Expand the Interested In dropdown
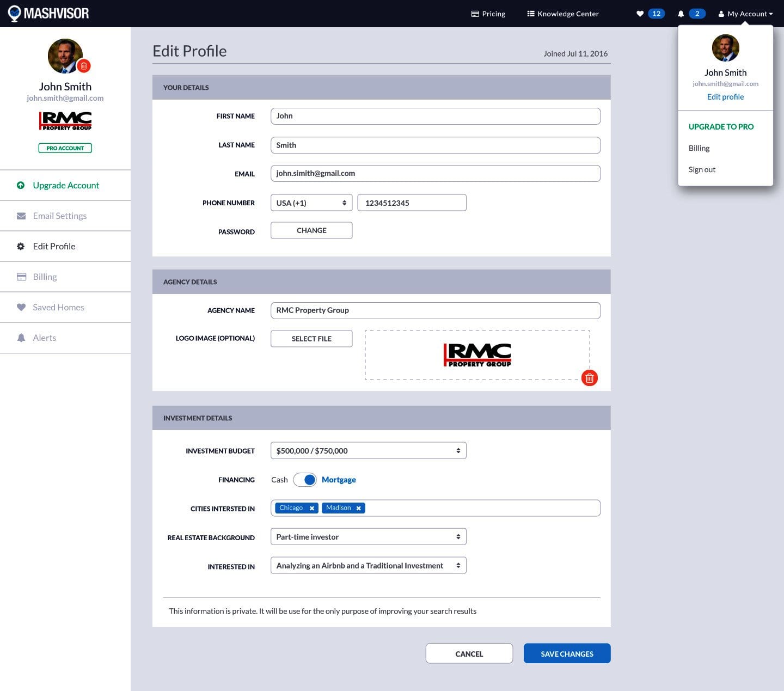The image size is (784, 691). (x=368, y=566)
